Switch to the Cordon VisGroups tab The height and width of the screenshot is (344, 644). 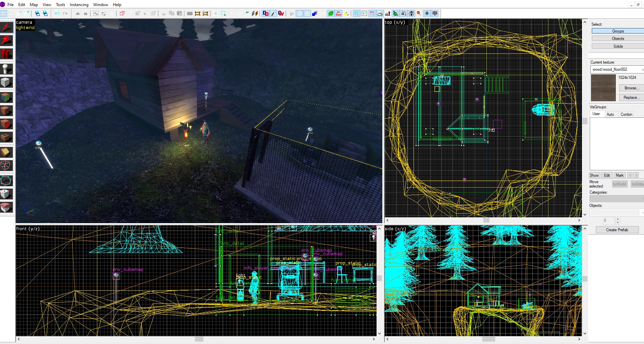626,114
